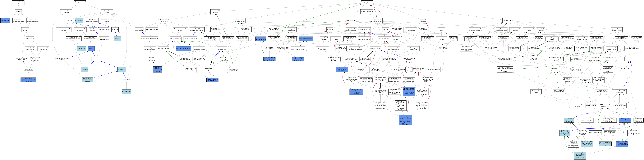Select the light-blue 'cell junction' node
Viewport: 644px width, 160px height.
click(79, 21)
